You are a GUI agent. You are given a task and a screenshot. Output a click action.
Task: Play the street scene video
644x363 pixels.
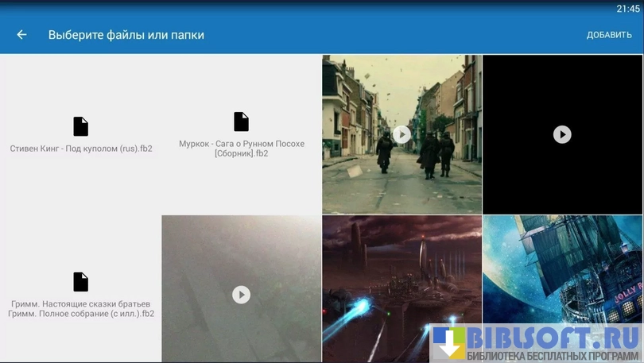pos(402,134)
